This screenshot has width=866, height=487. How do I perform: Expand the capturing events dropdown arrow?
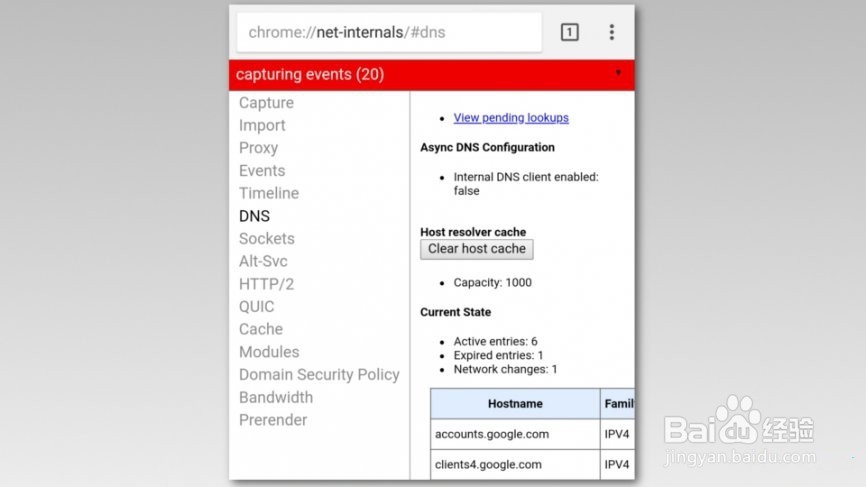618,73
